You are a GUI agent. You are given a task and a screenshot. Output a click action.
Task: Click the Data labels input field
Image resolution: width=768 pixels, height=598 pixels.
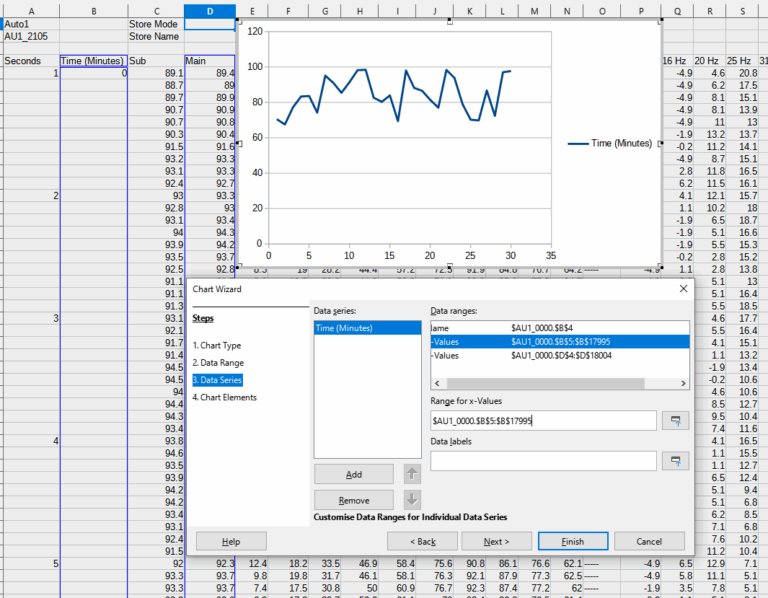point(543,461)
